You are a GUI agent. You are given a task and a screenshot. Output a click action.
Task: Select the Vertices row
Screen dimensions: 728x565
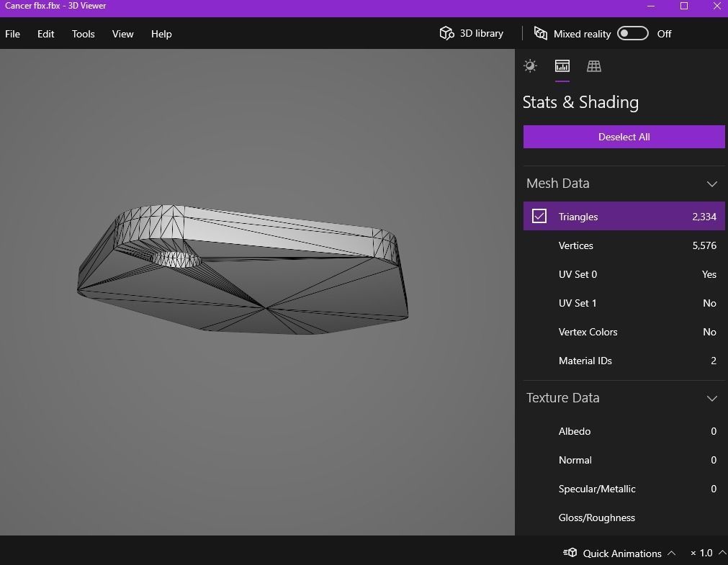click(x=624, y=245)
